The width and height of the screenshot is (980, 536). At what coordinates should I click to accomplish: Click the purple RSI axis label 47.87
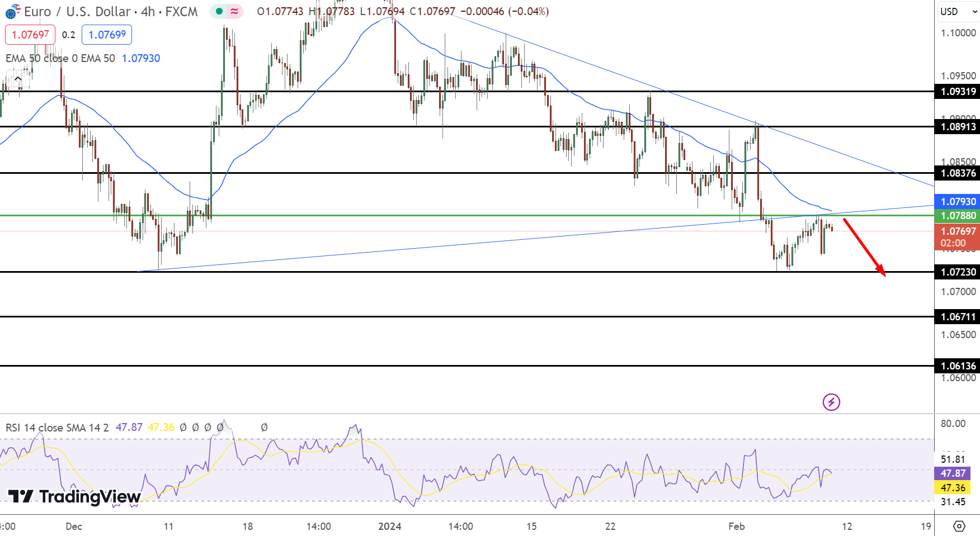click(x=953, y=473)
